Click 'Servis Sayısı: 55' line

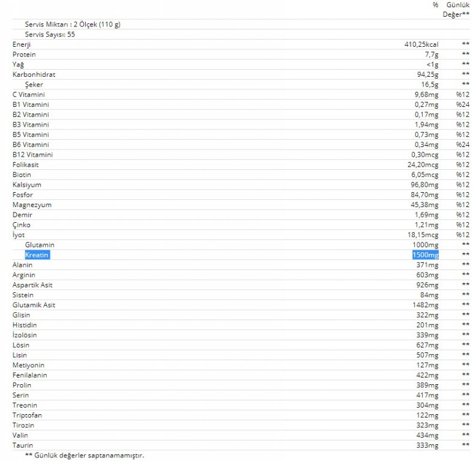(50, 34)
